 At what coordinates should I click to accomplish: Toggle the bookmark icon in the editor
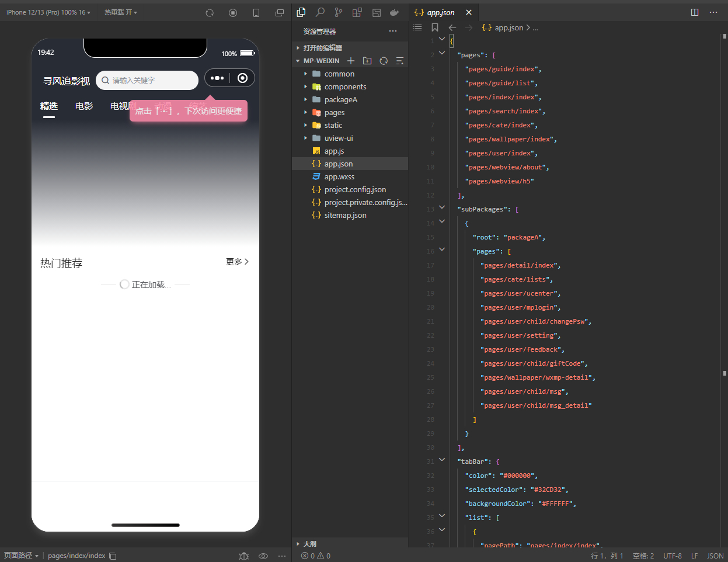pos(435,27)
